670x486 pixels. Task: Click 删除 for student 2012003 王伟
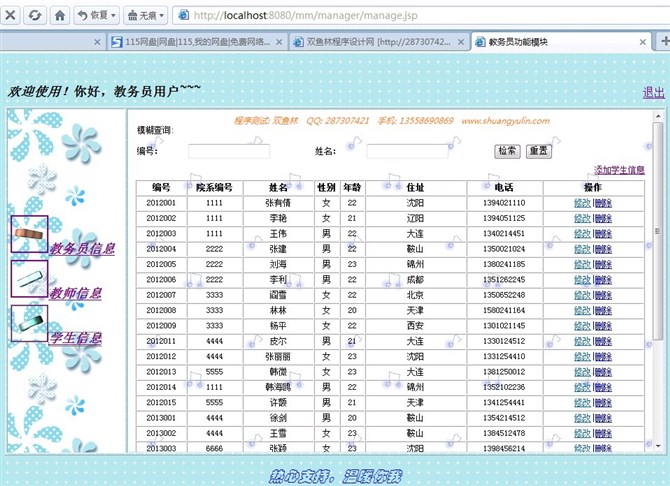[x=603, y=234]
